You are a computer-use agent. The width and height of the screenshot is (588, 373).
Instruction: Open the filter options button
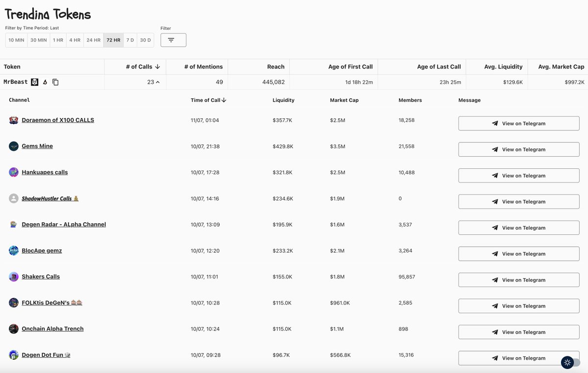(x=173, y=40)
